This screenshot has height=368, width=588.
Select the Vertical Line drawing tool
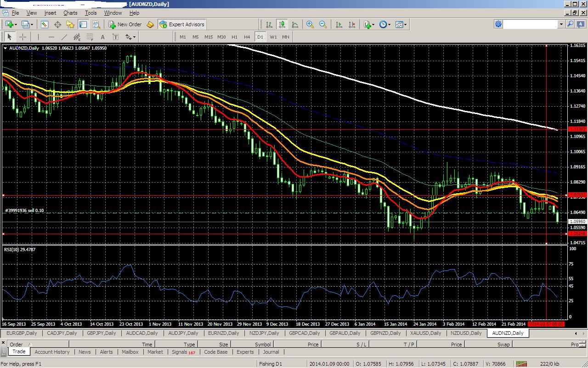(39, 37)
